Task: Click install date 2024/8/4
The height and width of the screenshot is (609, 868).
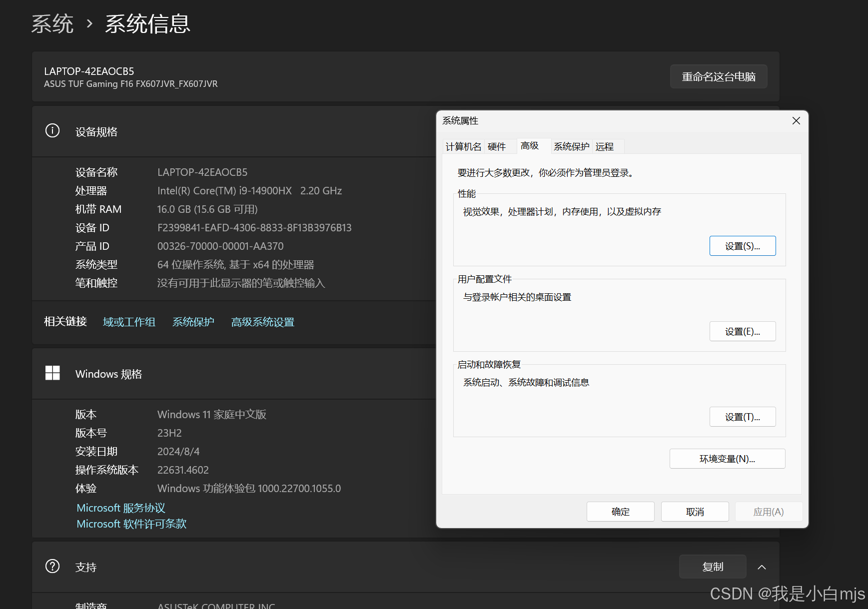Action: tap(178, 451)
